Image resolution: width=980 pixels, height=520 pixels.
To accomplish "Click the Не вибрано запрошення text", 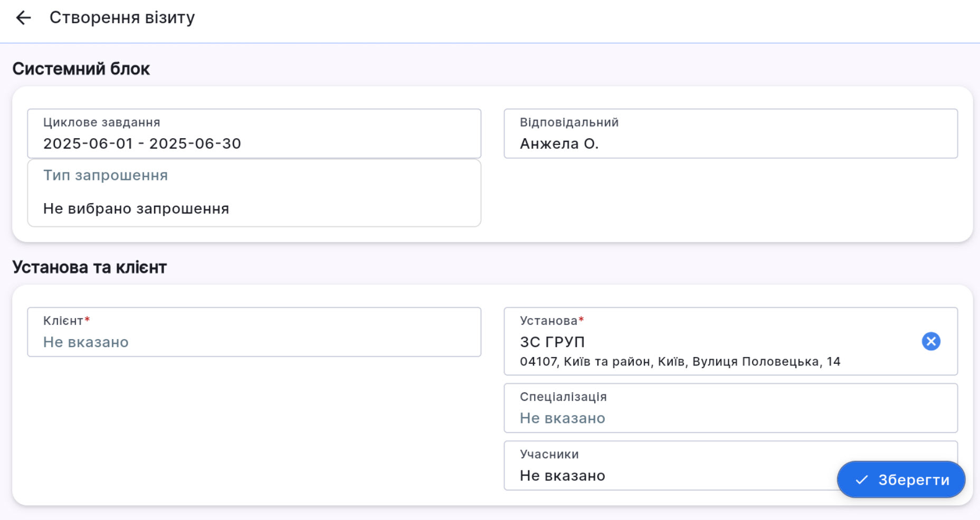I will pyautogui.click(x=136, y=209).
